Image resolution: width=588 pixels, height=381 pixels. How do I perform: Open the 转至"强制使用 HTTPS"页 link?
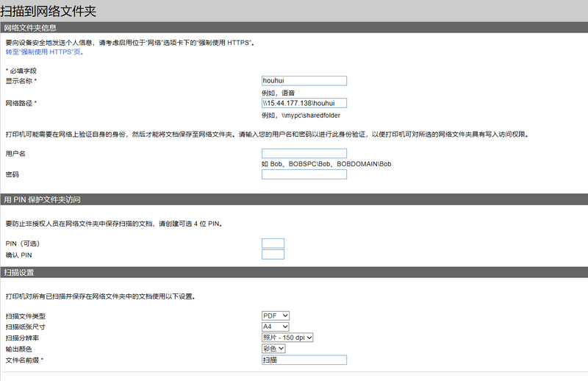tap(44, 52)
